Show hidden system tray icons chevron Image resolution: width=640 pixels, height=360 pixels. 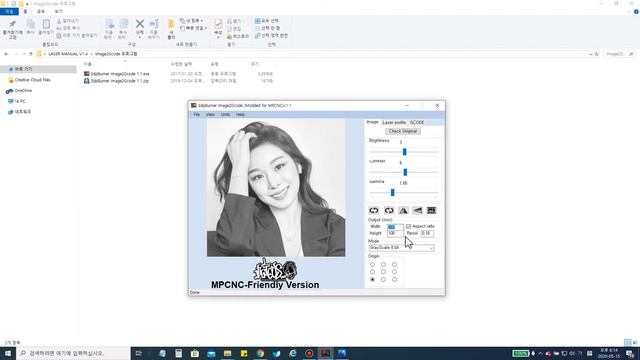pyautogui.click(x=540, y=353)
